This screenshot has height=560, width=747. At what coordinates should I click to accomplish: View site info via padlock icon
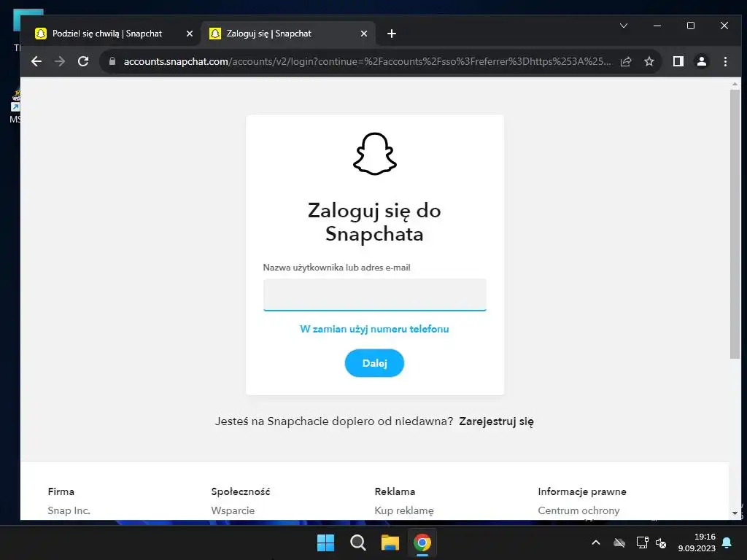pos(112,61)
